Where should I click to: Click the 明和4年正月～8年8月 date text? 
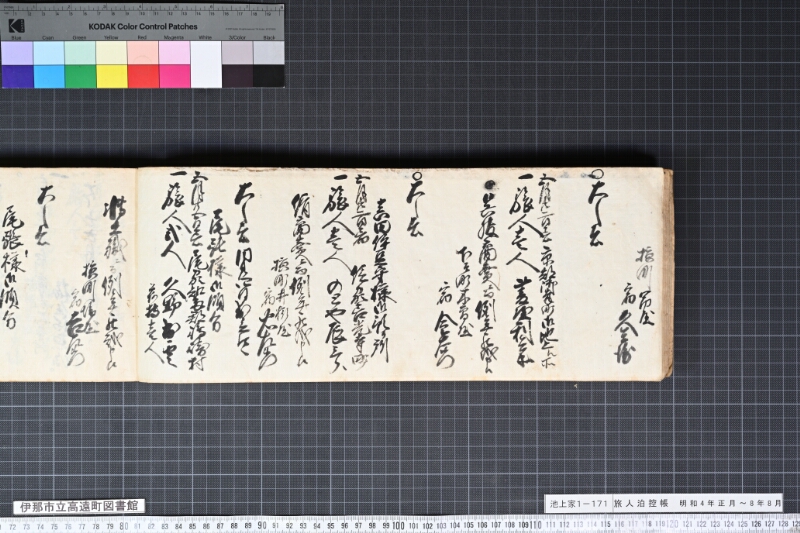click(730, 503)
